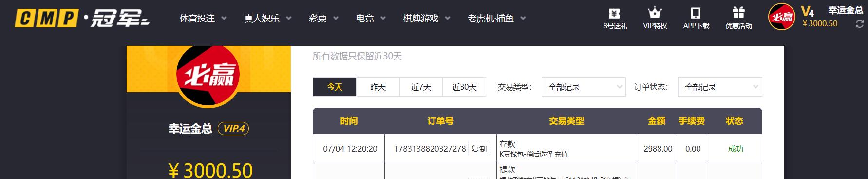This screenshot has height=179, width=868.
Task: Select the 今天 date filter tab
Action: click(x=335, y=87)
